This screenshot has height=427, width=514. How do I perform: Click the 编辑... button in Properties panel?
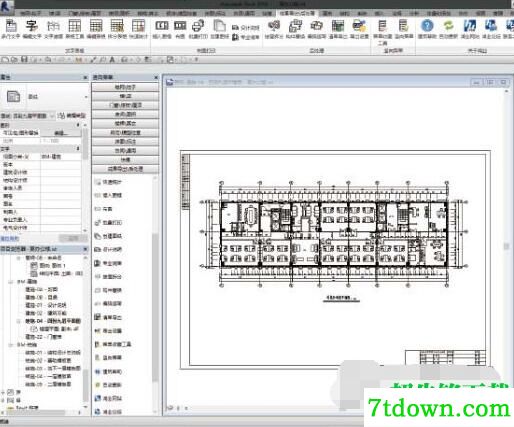61,133
